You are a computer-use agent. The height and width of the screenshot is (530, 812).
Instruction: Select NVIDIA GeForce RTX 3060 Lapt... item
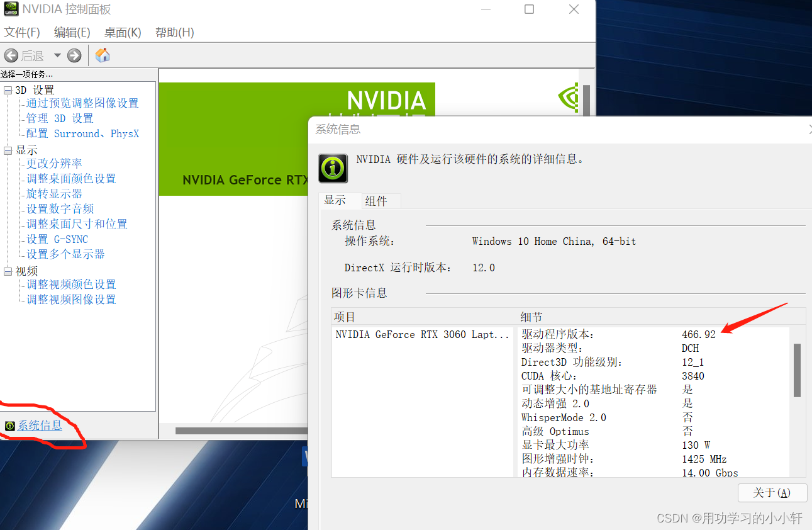422,334
